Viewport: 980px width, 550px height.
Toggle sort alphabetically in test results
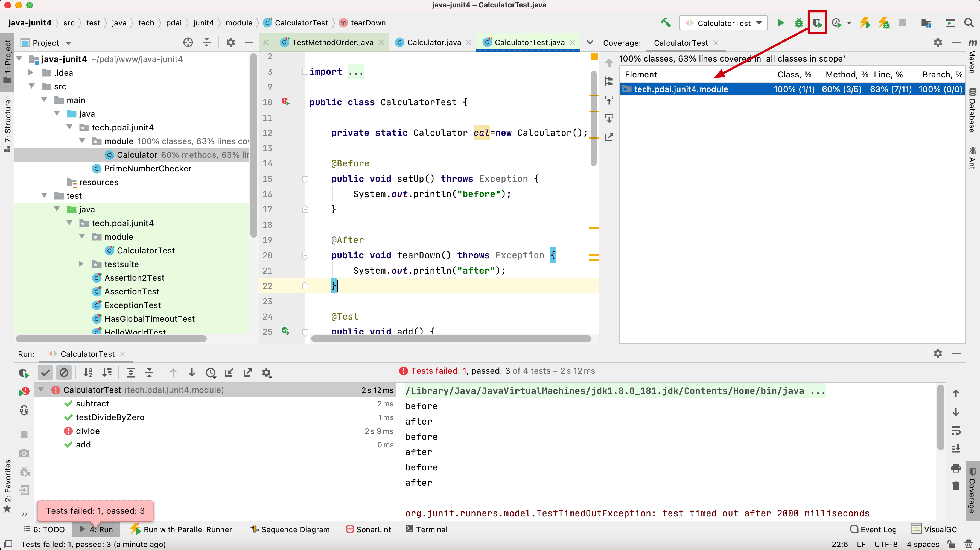(x=88, y=373)
